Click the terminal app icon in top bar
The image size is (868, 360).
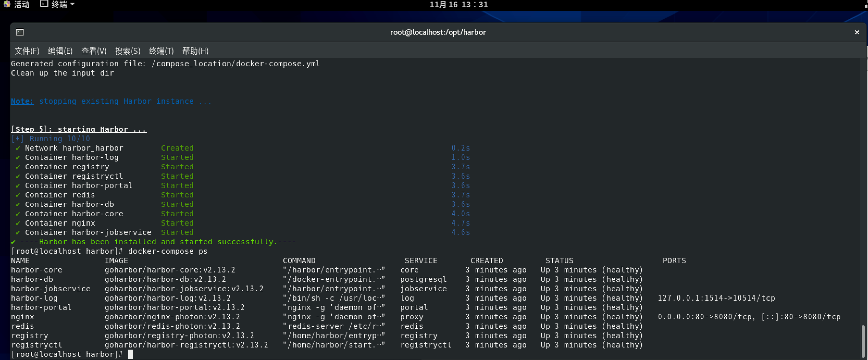pyautogui.click(x=44, y=4)
